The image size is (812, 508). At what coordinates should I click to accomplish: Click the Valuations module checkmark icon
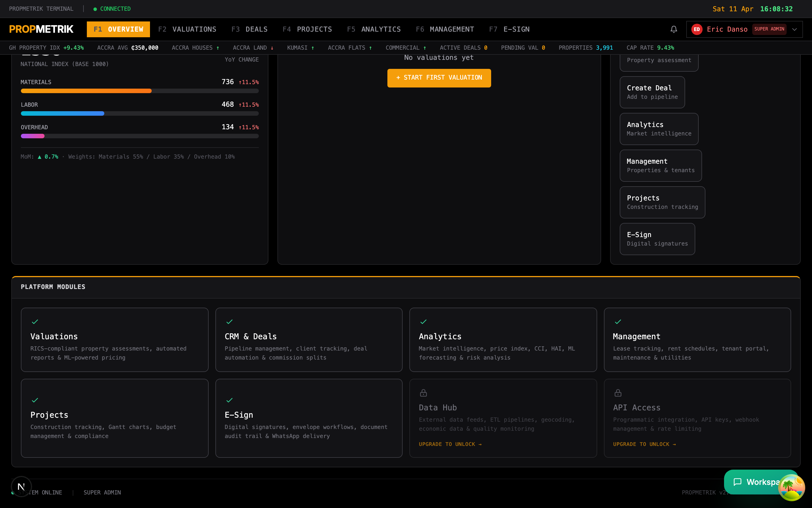coord(35,321)
